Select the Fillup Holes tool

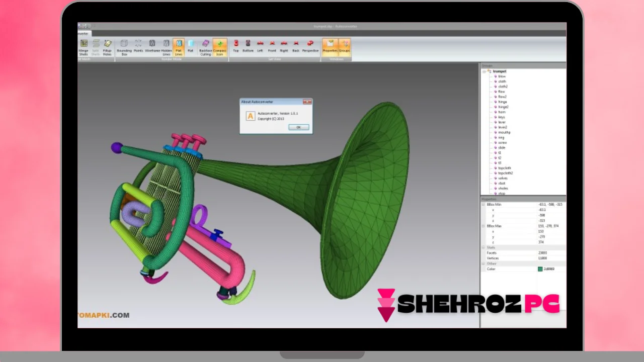point(107,47)
